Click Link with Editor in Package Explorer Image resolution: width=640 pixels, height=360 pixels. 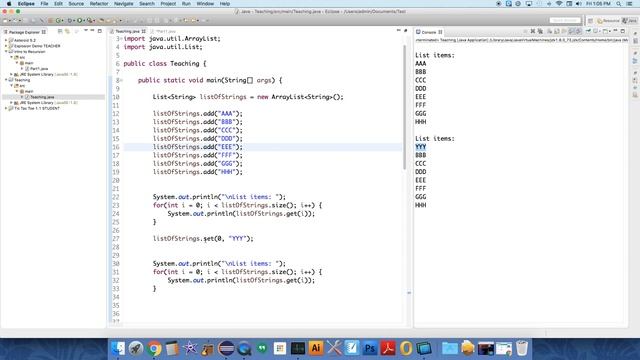tap(67, 31)
